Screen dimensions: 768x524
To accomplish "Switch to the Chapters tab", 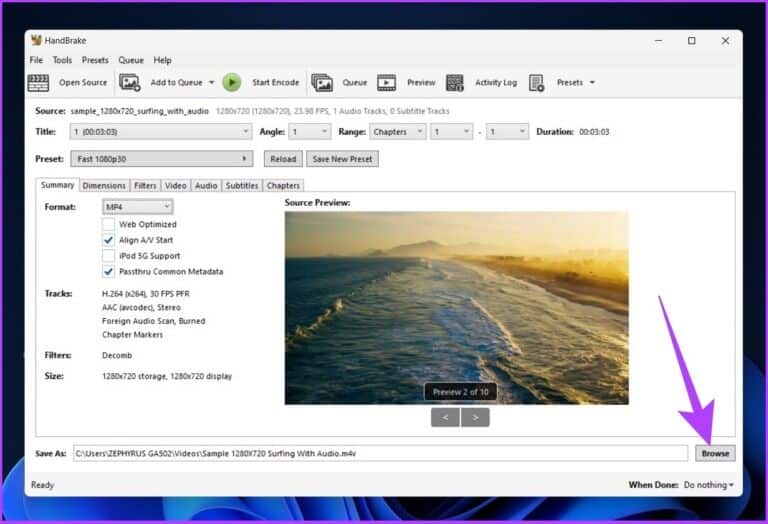I will (x=283, y=186).
